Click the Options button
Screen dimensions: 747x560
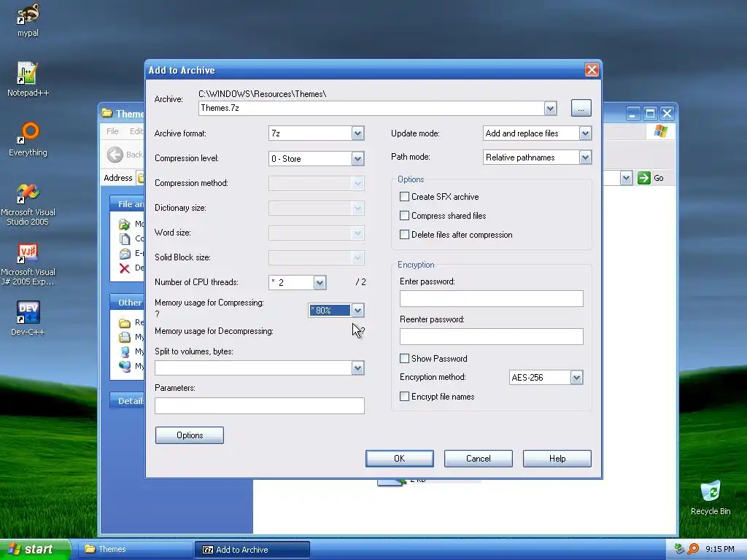[x=190, y=435]
